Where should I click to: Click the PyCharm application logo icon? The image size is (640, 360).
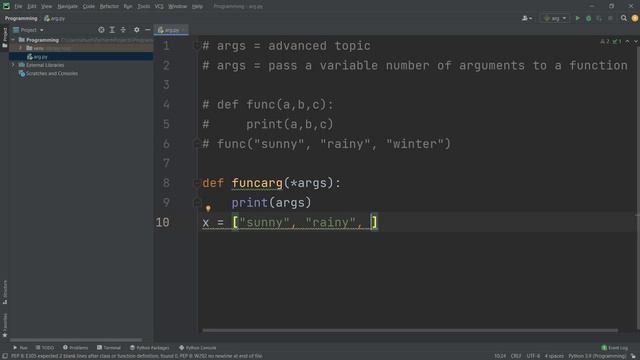click(x=6, y=6)
